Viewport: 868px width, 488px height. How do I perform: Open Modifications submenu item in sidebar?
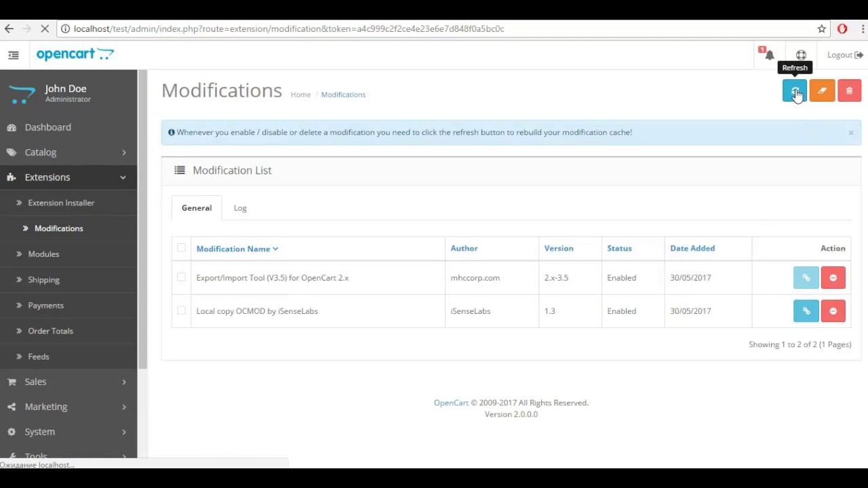coord(68,228)
